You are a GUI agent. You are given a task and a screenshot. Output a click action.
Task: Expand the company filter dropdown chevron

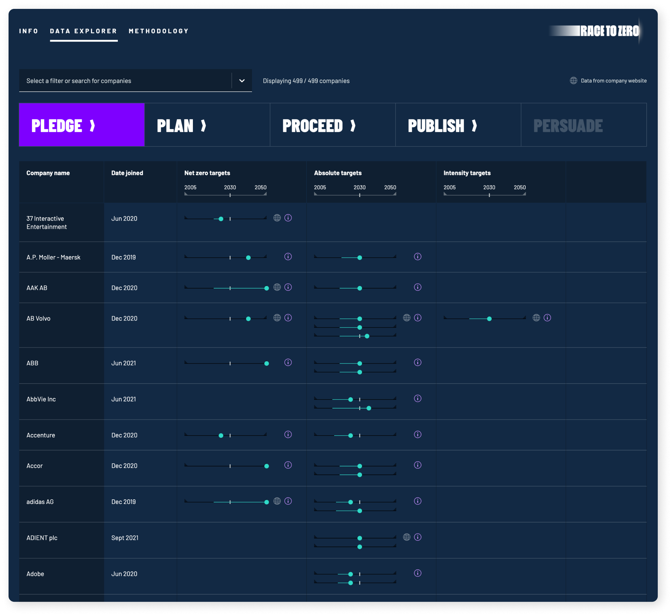[x=242, y=81]
